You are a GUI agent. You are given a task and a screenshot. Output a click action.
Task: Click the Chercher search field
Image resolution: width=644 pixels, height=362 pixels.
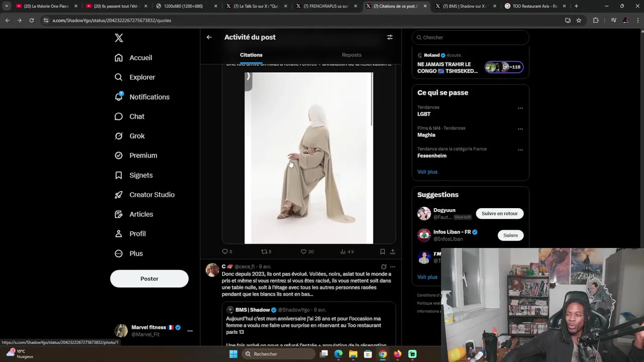[x=470, y=37]
